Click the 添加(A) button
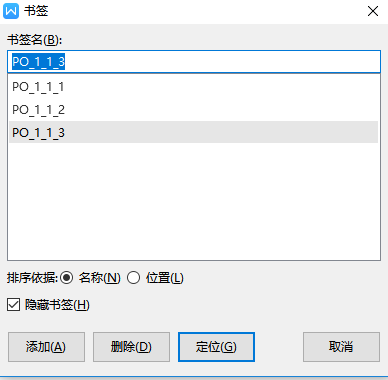388x380 pixels. pyautogui.click(x=46, y=347)
